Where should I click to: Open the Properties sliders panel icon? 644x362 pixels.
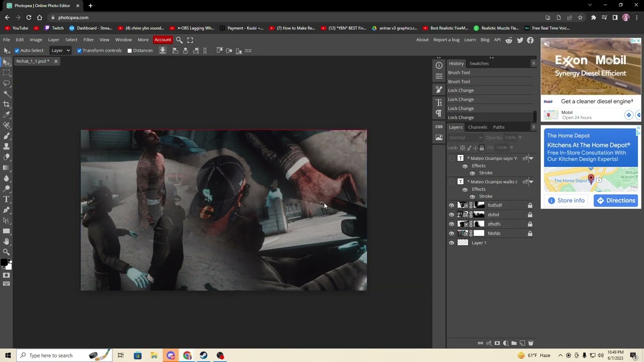[439, 76]
